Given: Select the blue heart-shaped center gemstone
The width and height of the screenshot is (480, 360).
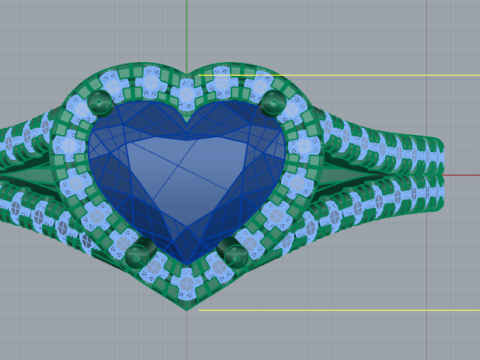Looking at the screenshot, I should pos(187,182).
